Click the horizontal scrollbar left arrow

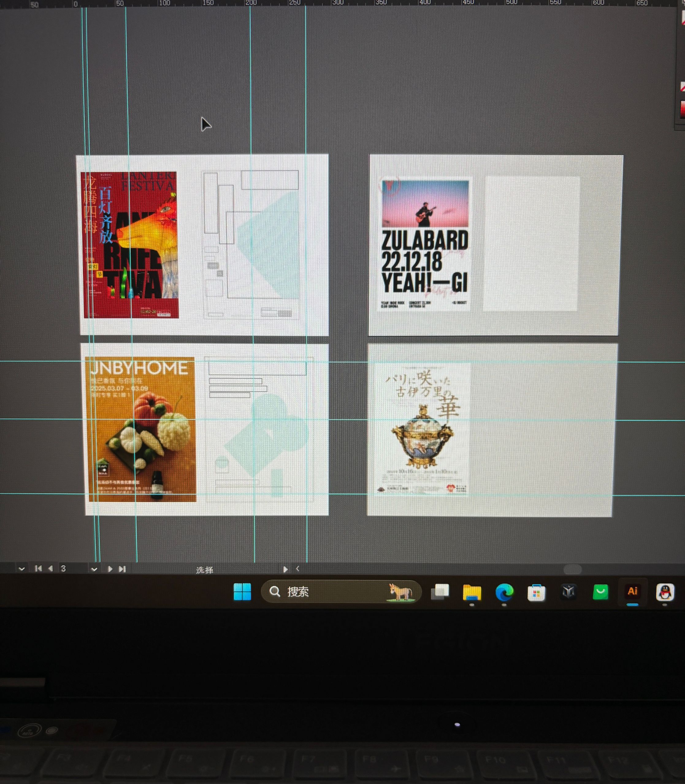298,569
